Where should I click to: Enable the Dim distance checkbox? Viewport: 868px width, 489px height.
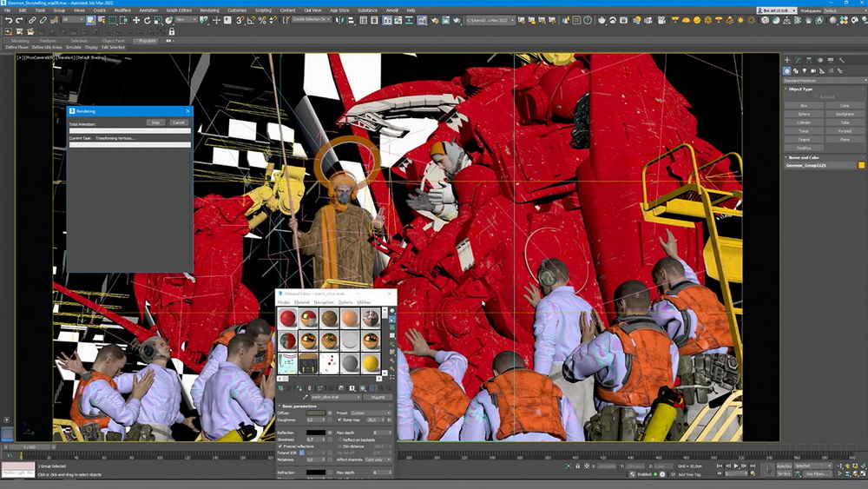coord(339,446)
